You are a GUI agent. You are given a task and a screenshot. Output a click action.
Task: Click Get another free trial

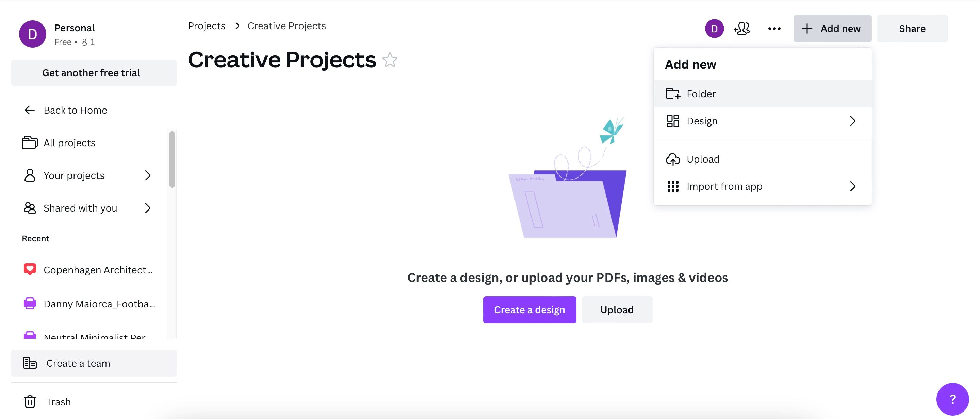click(x=91, y=72)
